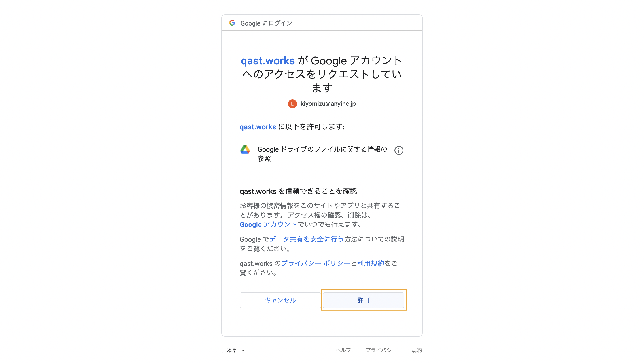Click the Google にログイン header text

click(266, 23)
